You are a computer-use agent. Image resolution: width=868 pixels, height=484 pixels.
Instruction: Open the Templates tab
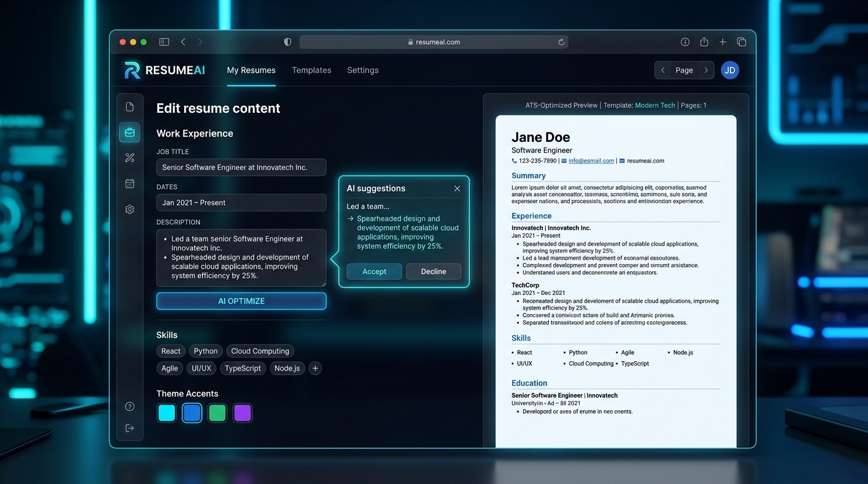[x=312, y=70]
